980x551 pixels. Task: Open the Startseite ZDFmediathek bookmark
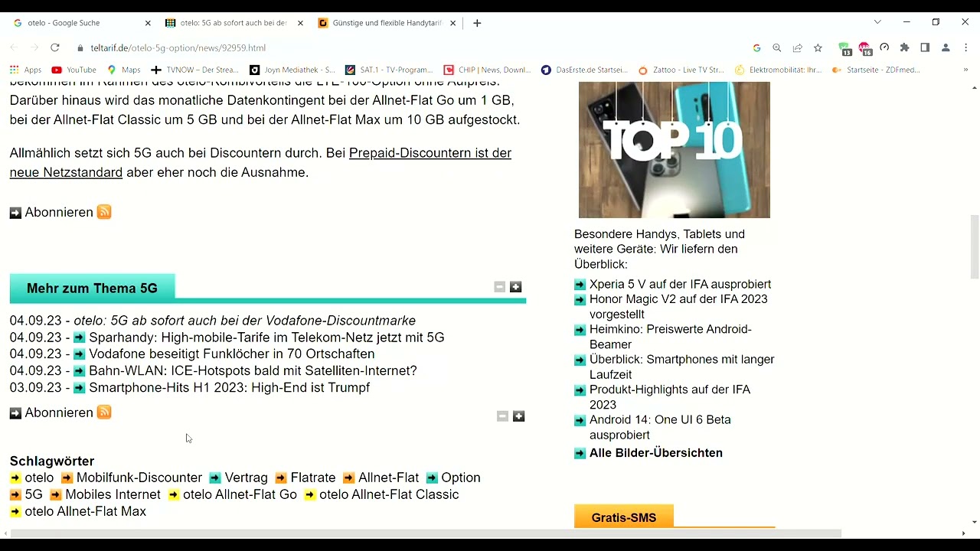point(876,70)
